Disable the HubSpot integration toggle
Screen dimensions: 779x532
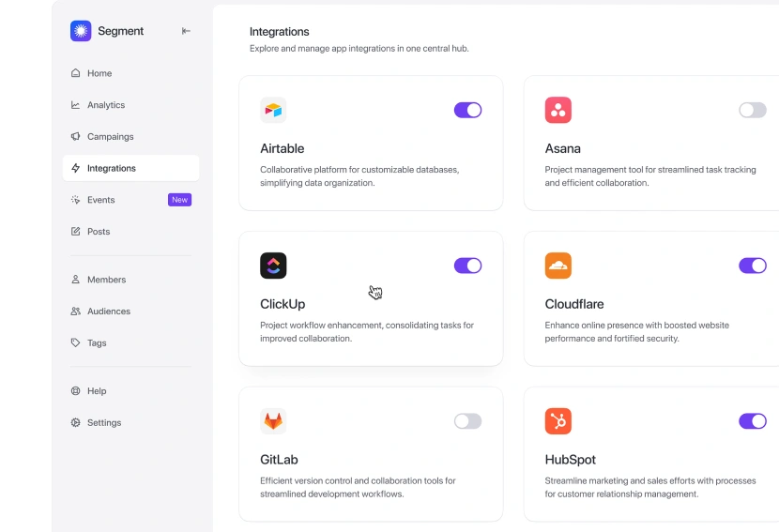(x=752, y=420)
